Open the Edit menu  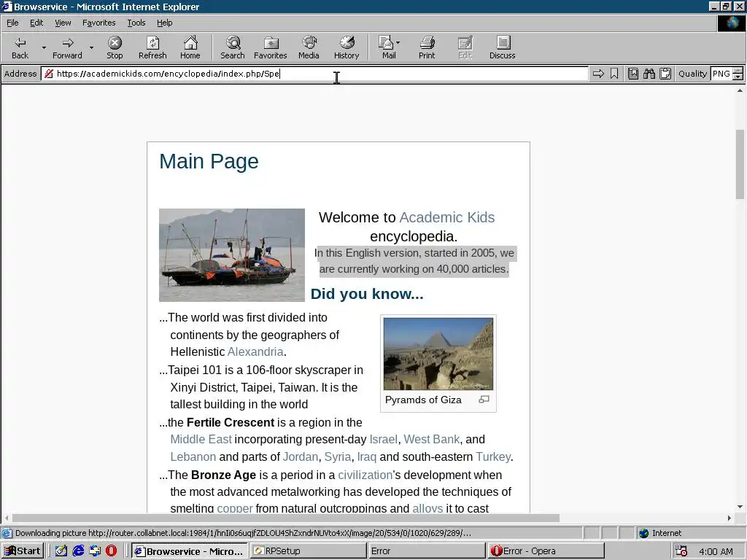click(36, 23)
